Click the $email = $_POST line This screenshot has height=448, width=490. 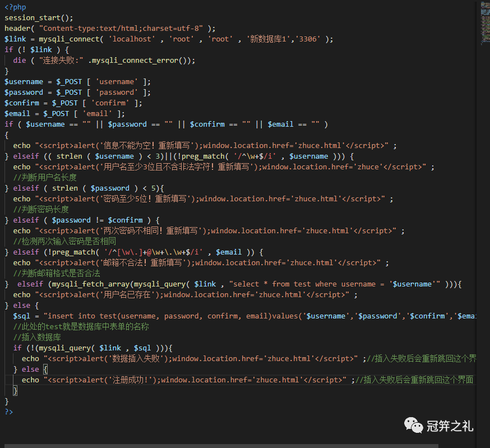click(64, 114)
